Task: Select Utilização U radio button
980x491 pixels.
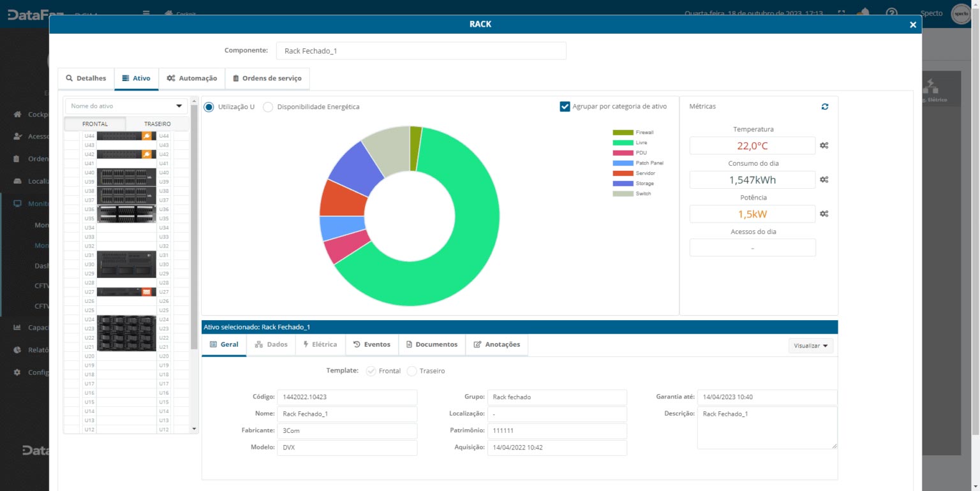Action: point(209,106)
